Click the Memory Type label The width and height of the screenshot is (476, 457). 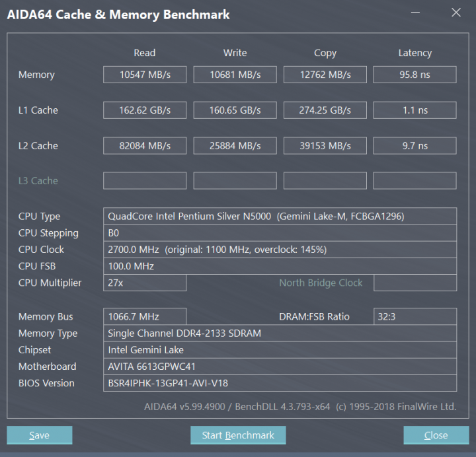[48, 334]
